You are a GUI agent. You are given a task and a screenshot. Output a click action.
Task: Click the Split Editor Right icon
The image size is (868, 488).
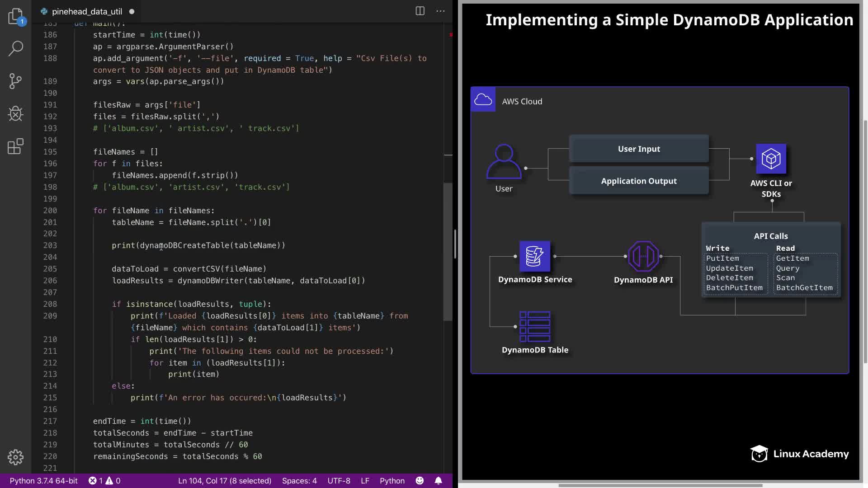click(420, 11)
